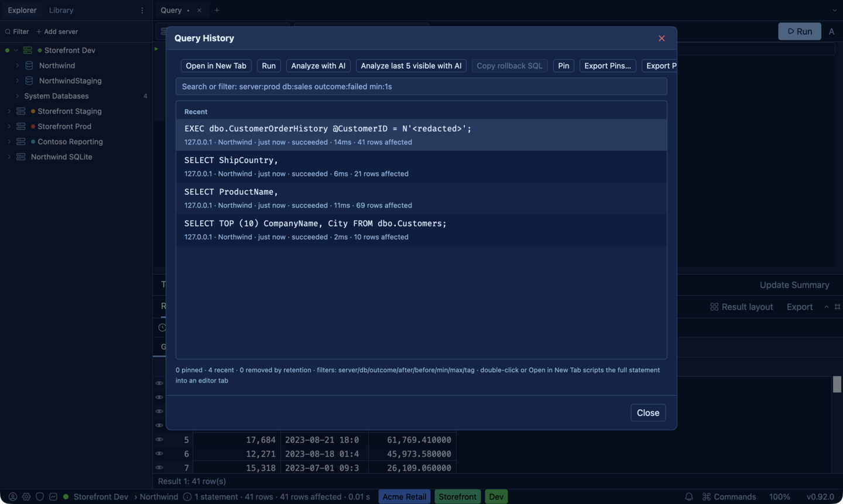Click Analyze with AI button

(318, 66)
